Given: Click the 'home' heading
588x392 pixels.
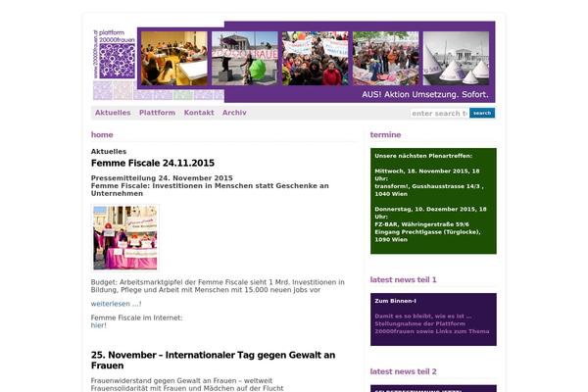Looking at the screenshot, I should pyautogui.click(x=102, y=134).
